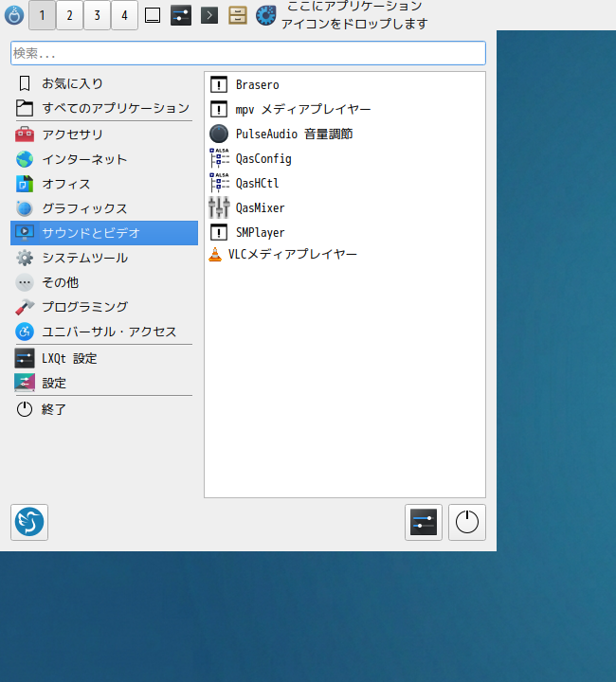Launch the terminal icon in panel
616x682 pixels.
point(209,16)
